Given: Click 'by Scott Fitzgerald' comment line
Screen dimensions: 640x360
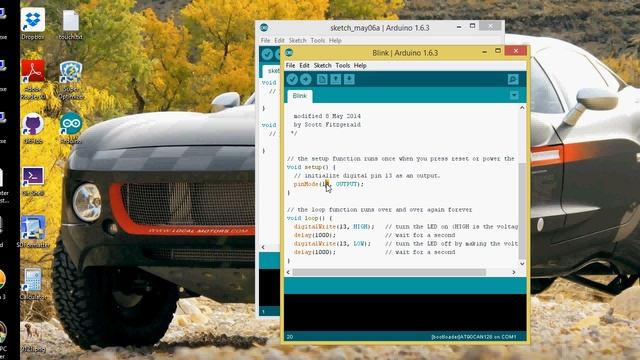Looking at the screenshot, I should click(327, 124).
